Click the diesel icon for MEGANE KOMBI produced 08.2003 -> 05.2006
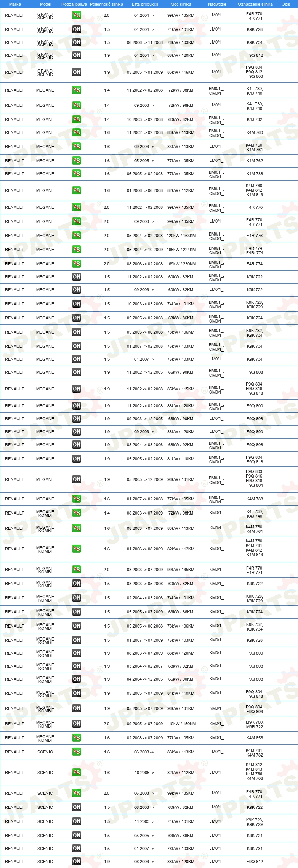The image size is (298, 868). click(77, 584)
